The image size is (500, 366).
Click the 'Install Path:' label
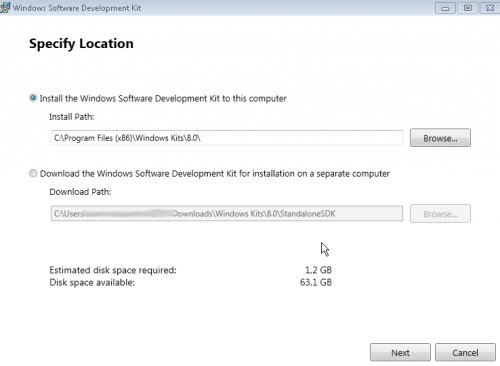click(72, 117)
